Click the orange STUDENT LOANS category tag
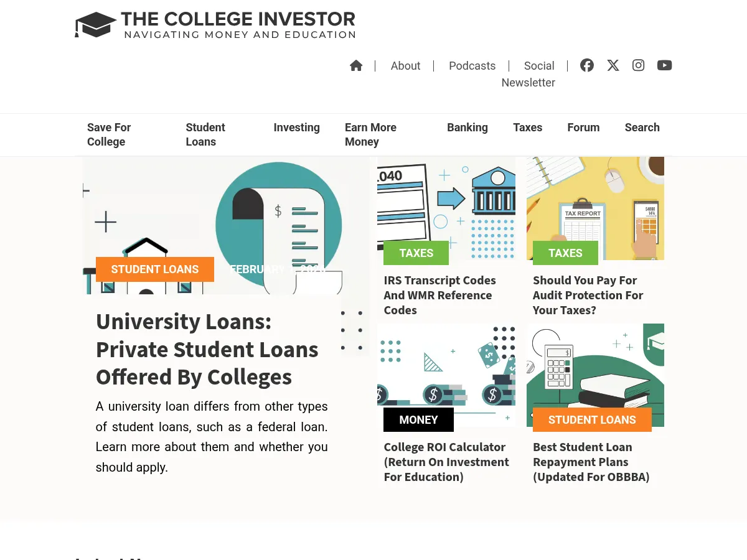Screen dimensions: 747x560 (x=154, y=269)
